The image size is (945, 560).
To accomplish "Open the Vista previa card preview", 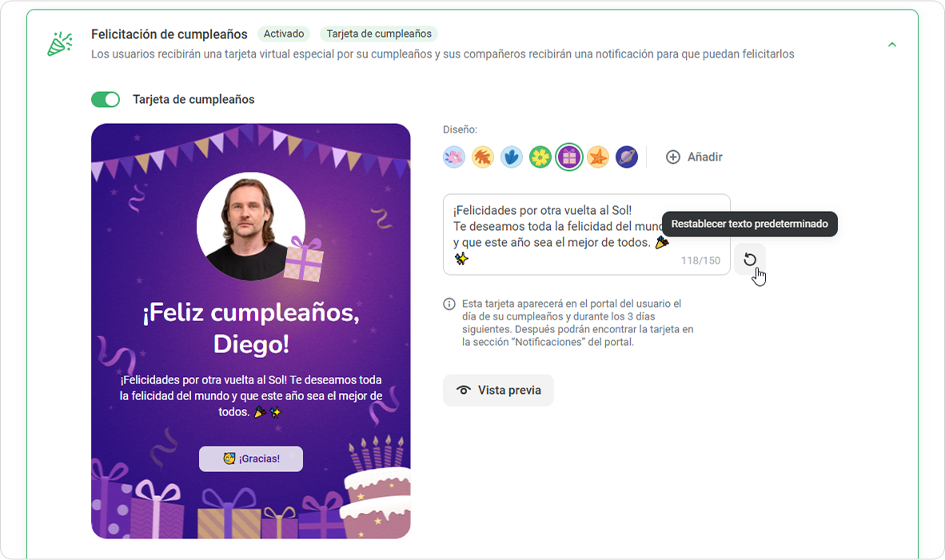I will 498,390.
